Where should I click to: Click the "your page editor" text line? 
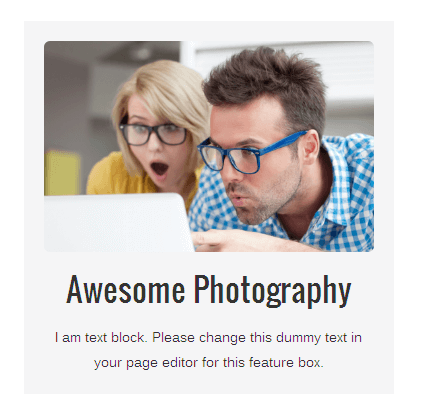pos(209,362)
